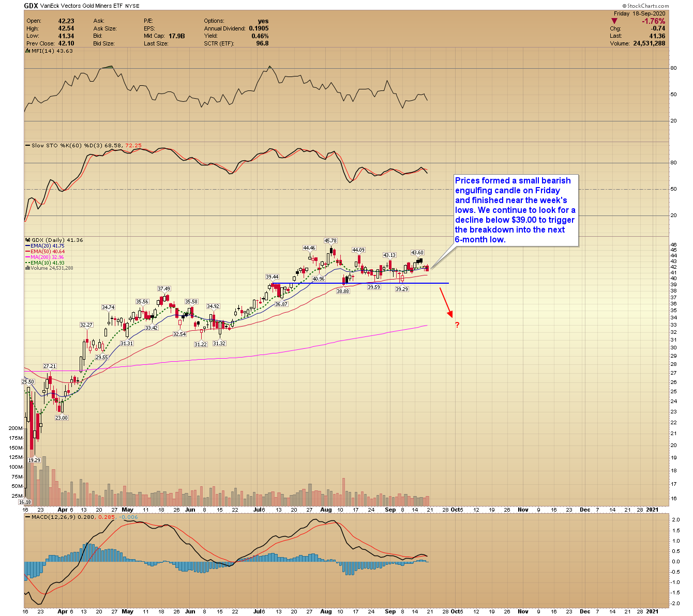Click the 32.27 high price label
Viewport: 693px width, 616px height.
point(86,325)
